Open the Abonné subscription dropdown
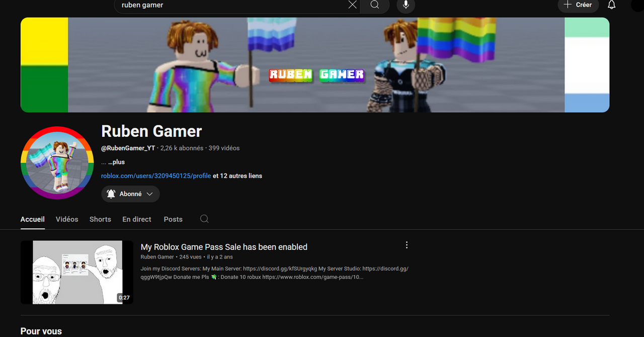The width and height of the screenshot is (644, 337). click(130, 194)
